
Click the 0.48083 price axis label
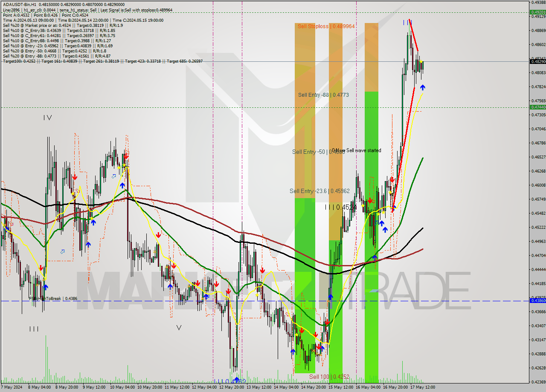coord(538,72)
